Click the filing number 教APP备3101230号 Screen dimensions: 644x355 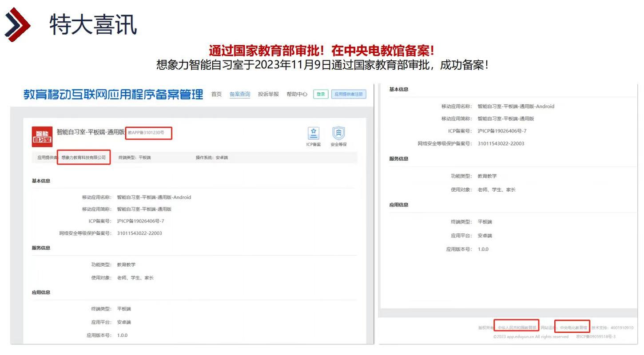146,133
